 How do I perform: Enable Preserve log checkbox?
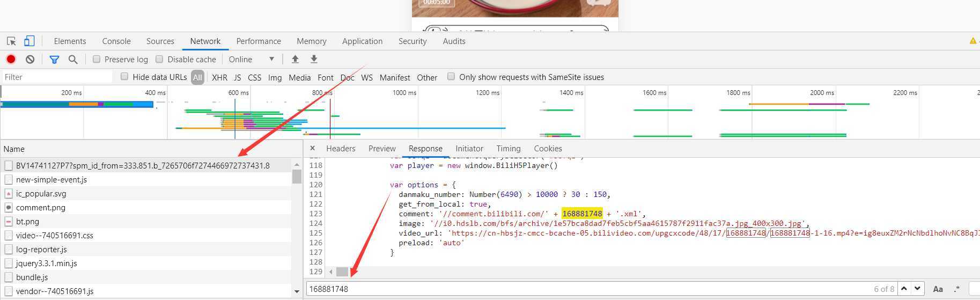pos(97,59)
